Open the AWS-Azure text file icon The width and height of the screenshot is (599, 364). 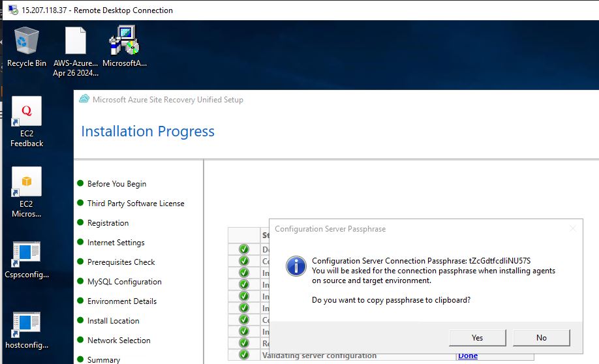(76, 41)
